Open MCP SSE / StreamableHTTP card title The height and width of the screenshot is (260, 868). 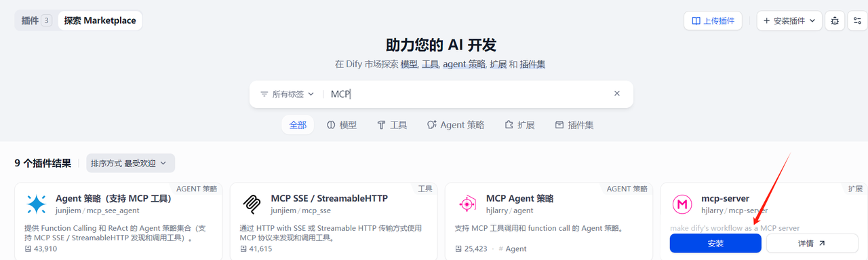(330, 198)
